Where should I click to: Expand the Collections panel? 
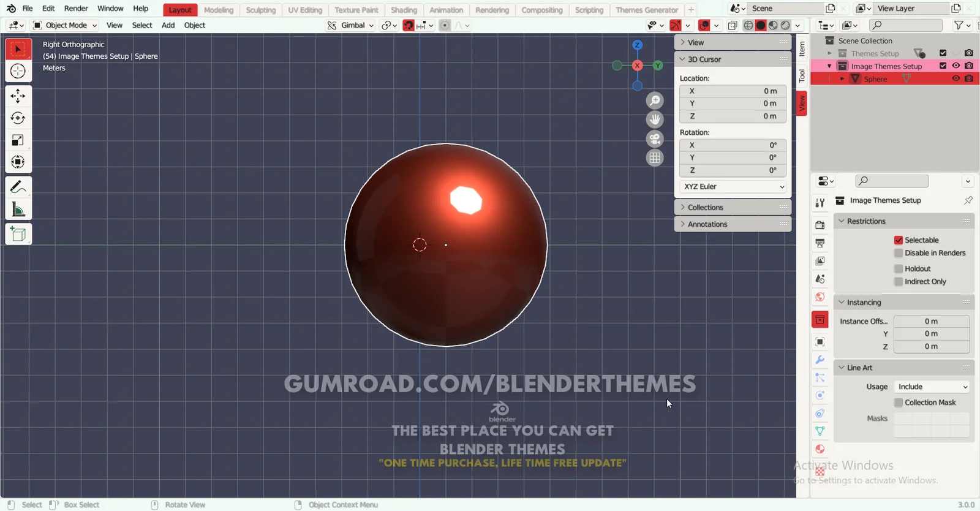[x=733, y=207]
